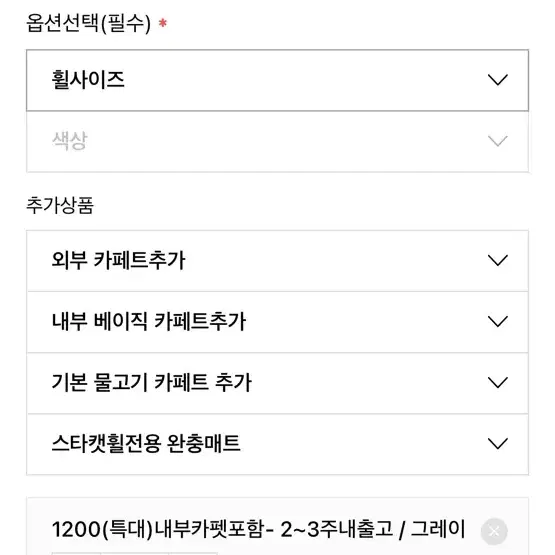Click the 2~3주내출고 shipping note text
This screenshot has width=555, height=555.
(x=337, y=530)
